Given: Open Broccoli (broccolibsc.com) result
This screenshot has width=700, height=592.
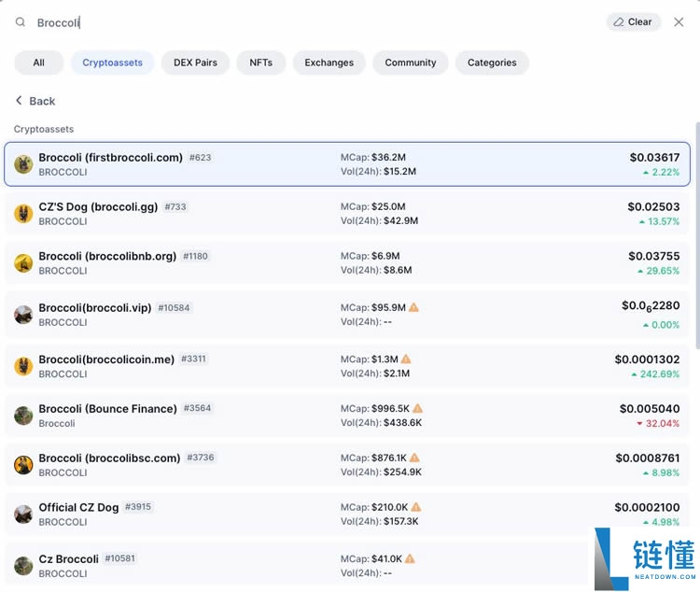Looking at the screenshot, I should [347, 465].
